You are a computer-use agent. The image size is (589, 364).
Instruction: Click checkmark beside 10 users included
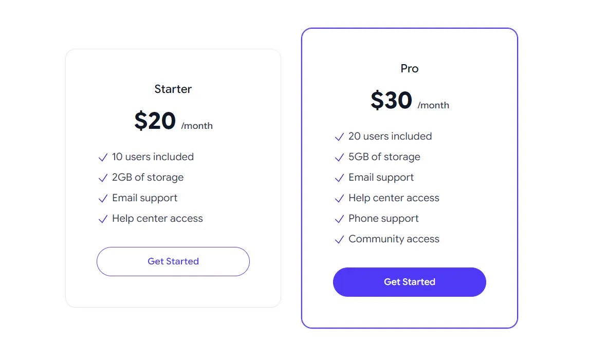click(x=103, y=157)
